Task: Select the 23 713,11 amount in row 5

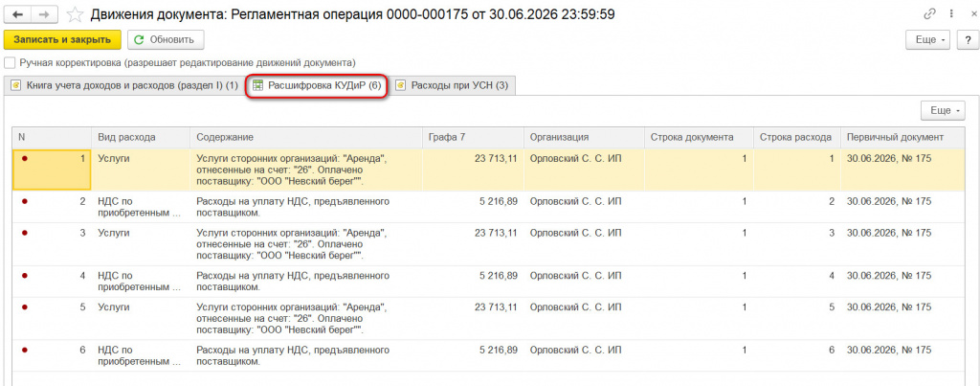Action: click(496, 307)
